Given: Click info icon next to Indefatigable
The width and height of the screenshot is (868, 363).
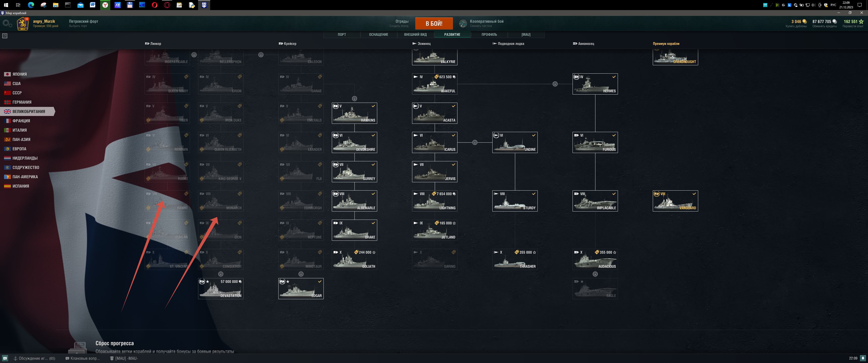Looking at the screenshot, I should point(194,55).
